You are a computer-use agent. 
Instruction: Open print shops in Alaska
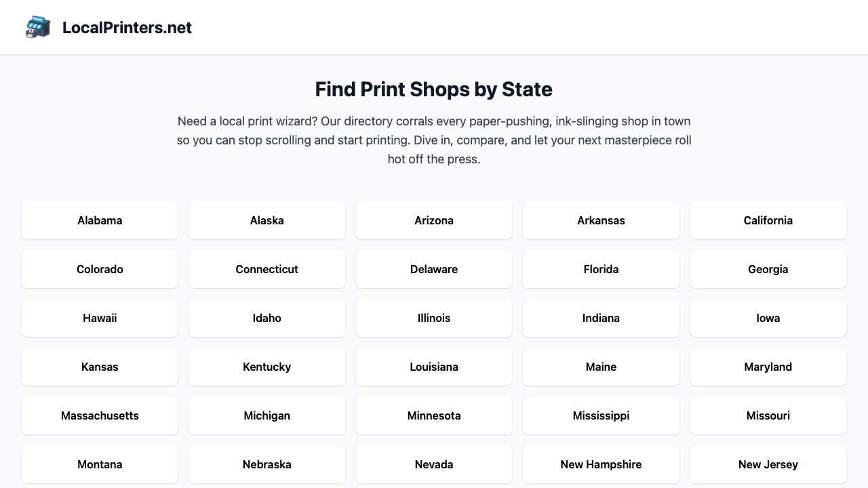(x=267, y=220)
